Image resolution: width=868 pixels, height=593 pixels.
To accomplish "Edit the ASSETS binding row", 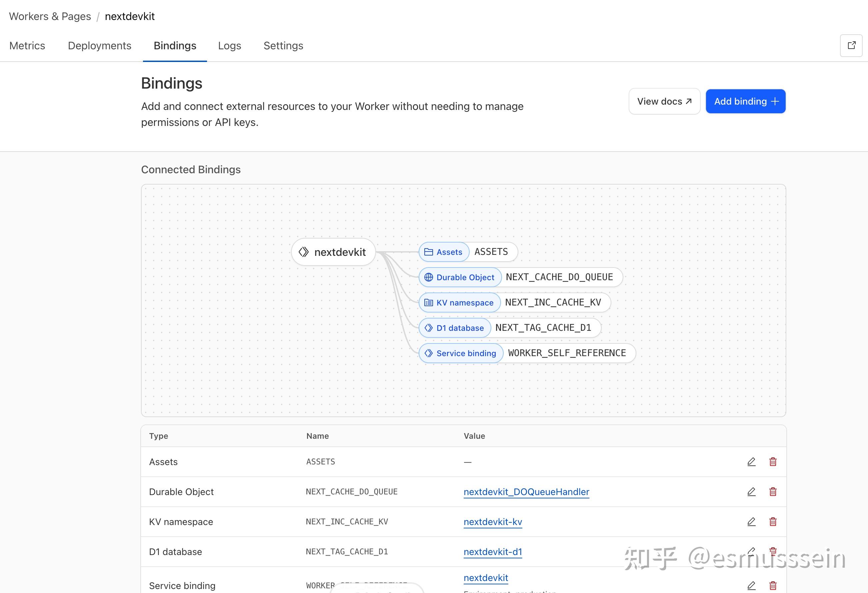I will click(x=751, y=462).
